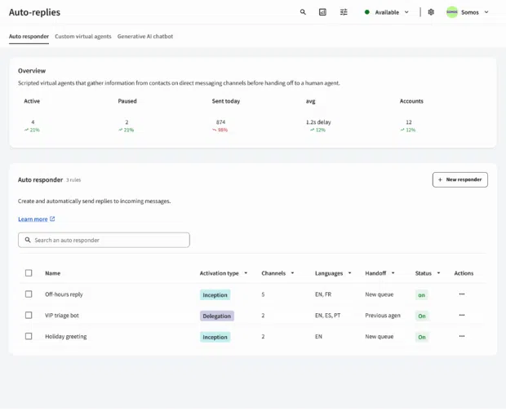506x420 pixels.
Task: Open the filter sliders icon in header
Action: pyautogui.click(x=344, y=12)
